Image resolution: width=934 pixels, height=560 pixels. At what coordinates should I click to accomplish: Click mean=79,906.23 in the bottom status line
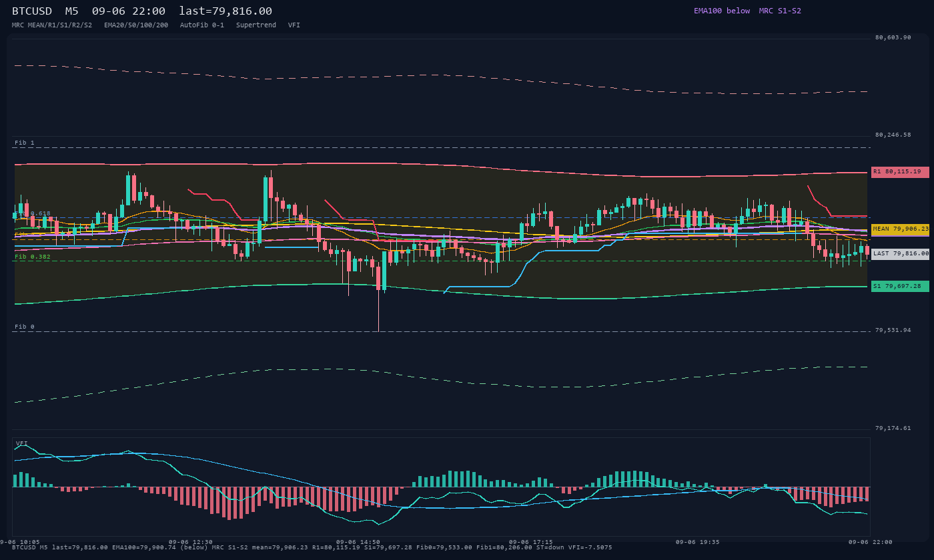[280, 547]
